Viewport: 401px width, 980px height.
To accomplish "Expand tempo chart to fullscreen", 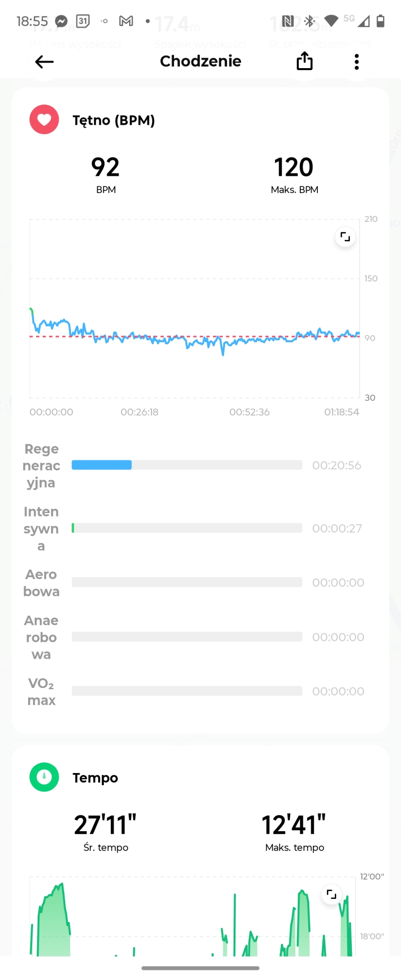I will [331, 894].
